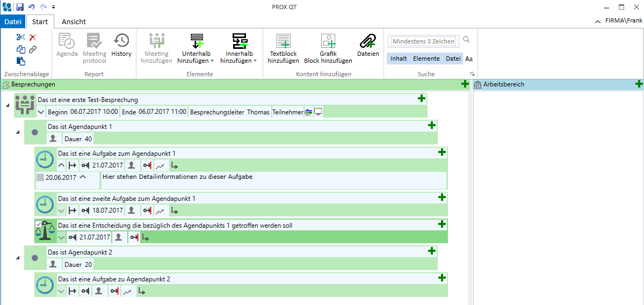This screenshot has height=305, width=644.
Task: Click the person icon under Agendapunkt 2
Action: click(53, 264)
